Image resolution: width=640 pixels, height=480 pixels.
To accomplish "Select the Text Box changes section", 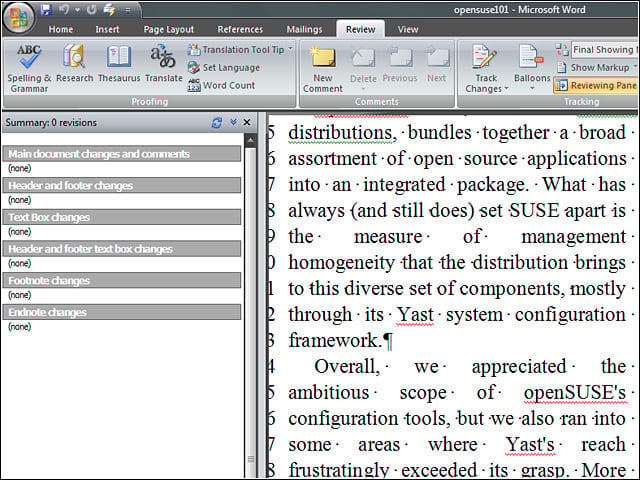I will 122,217.
